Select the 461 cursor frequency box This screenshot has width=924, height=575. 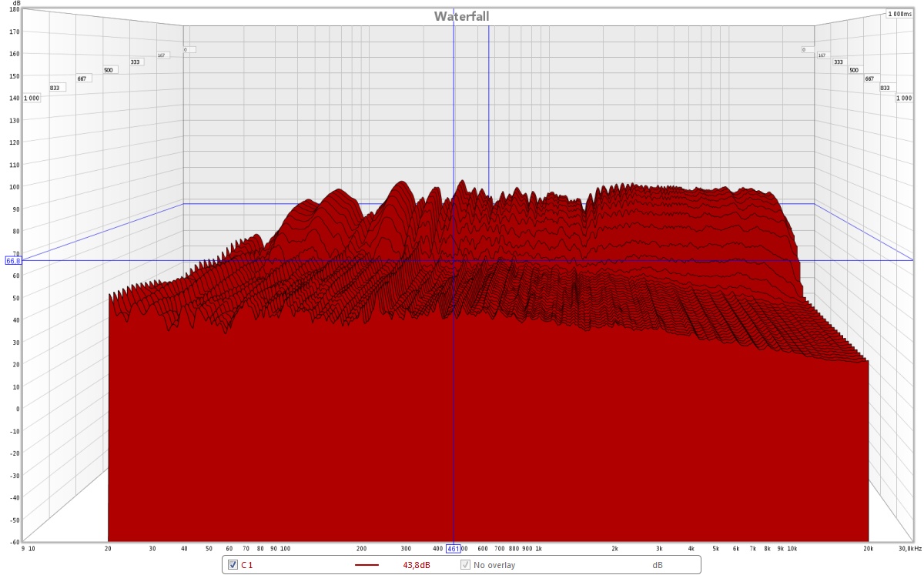click(x=454, y=549)
